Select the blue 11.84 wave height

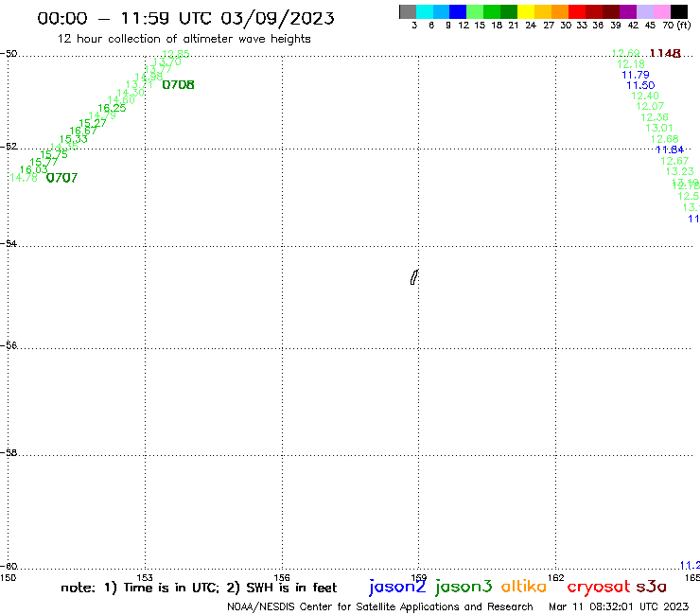point(670,149)
